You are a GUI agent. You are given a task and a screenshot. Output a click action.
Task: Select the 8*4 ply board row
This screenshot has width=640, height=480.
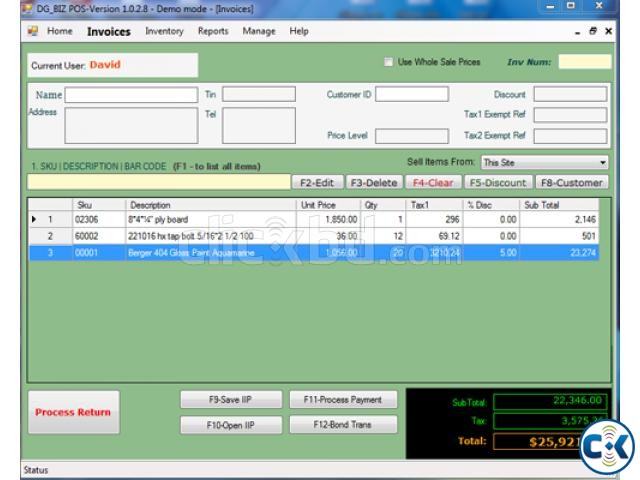pos(200,219)
